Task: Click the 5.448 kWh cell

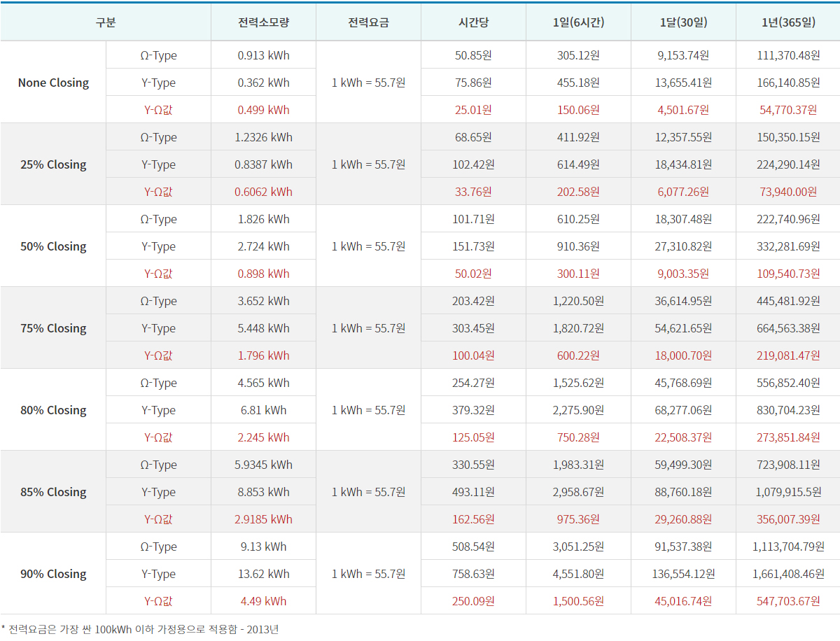Action: (263, 328)
